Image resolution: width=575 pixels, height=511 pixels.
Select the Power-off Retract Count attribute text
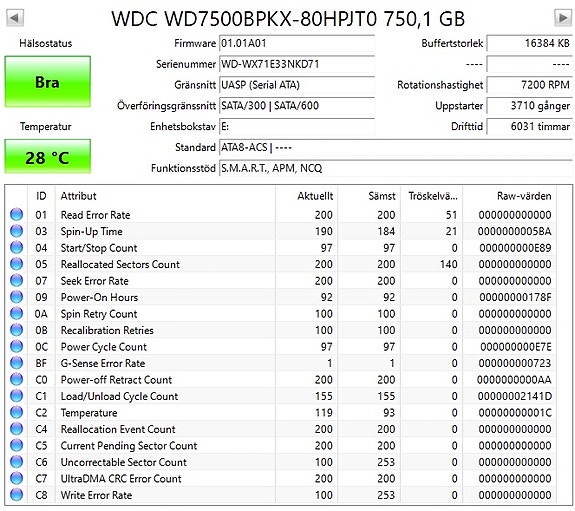tap(116, 380)
